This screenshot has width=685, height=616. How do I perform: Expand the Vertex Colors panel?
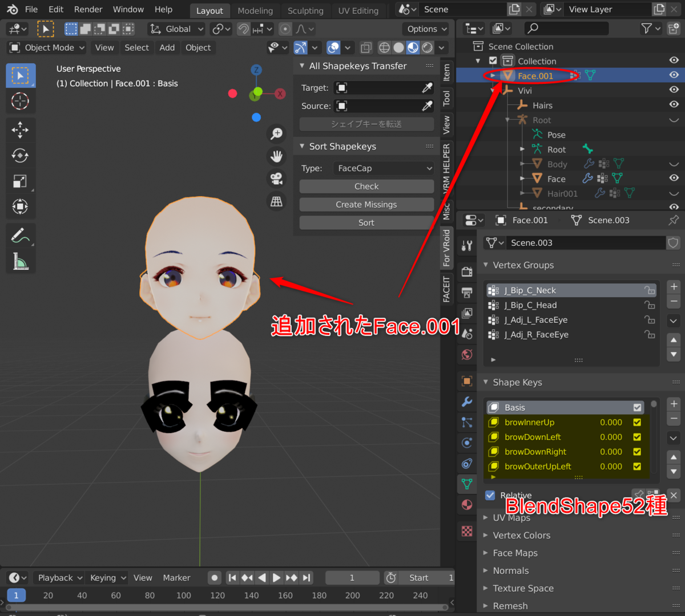tap(486, 536)
